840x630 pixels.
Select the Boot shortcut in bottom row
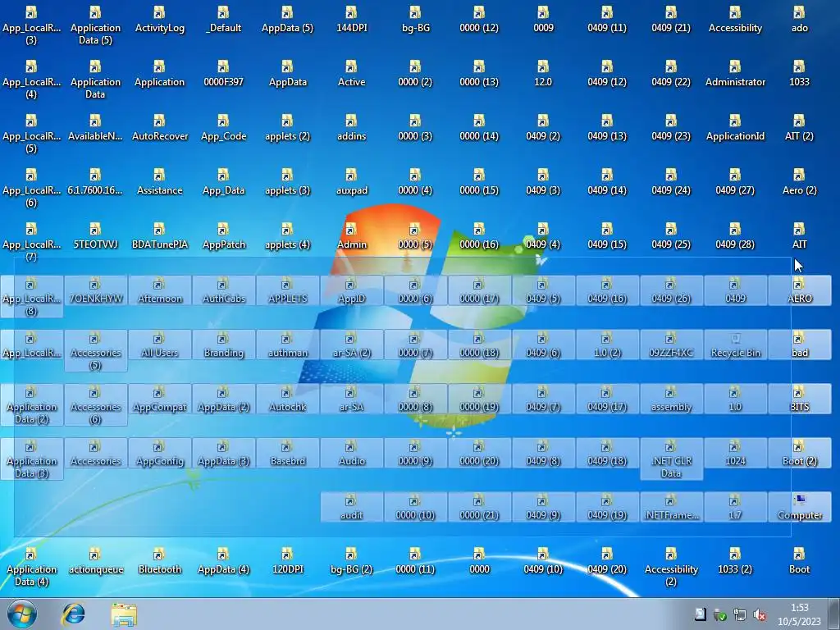799,561
